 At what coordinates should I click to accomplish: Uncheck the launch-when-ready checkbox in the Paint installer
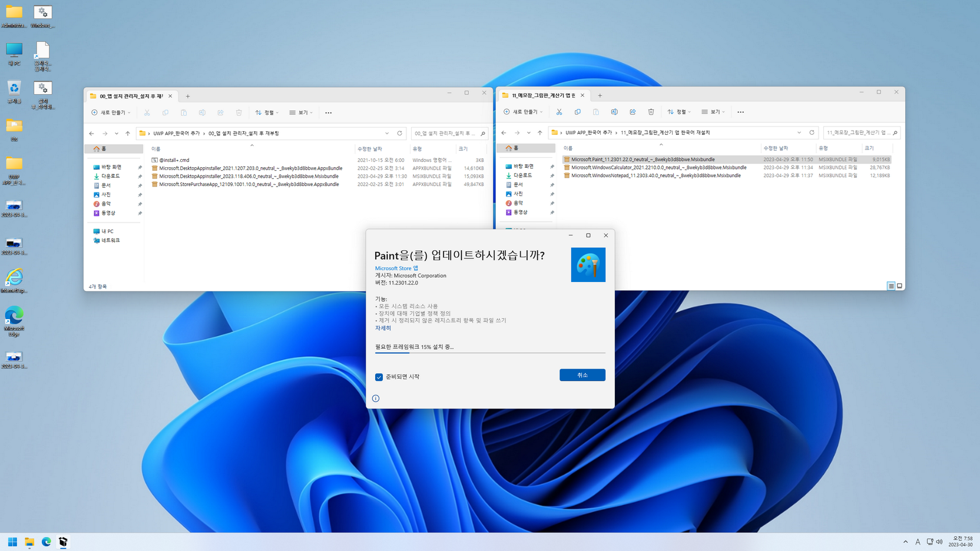379,377
